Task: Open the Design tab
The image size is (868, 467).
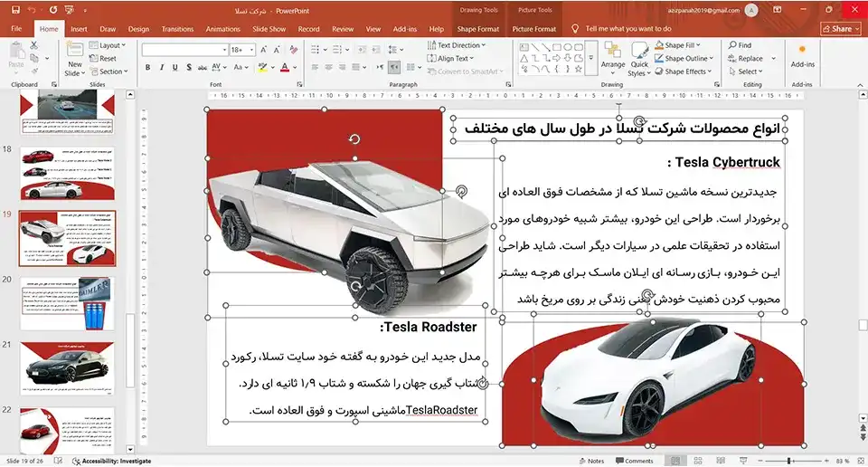Action: click(138, 29)
